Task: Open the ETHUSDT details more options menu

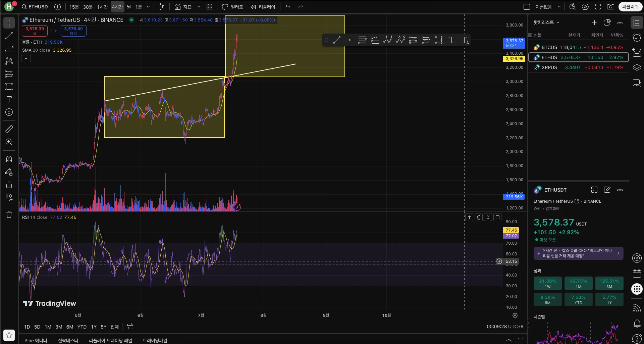Action: [x=620, y=190]
